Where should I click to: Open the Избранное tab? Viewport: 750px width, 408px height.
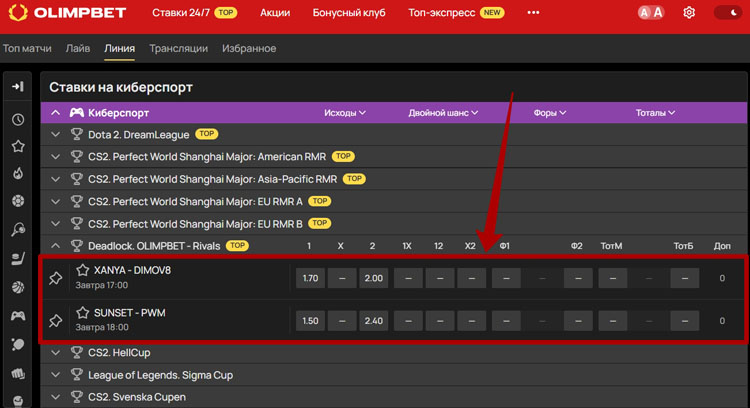click(249, 48)
